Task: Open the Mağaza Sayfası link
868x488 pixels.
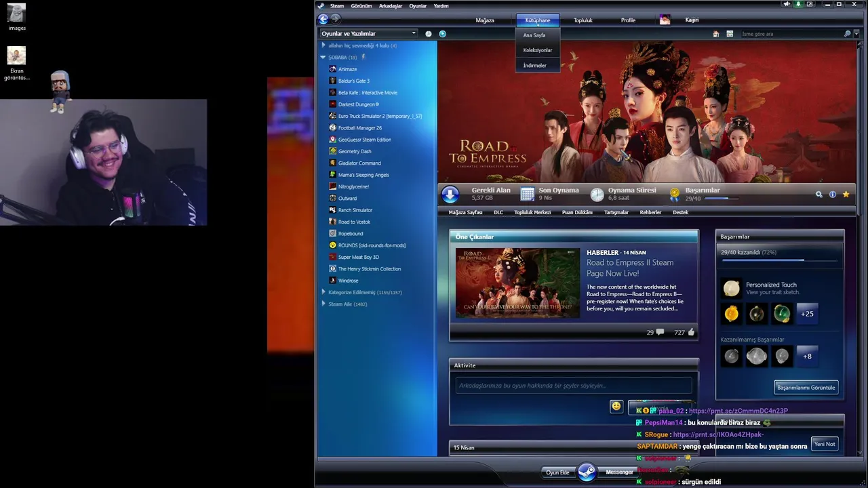Action: click(x=465, y=212)
